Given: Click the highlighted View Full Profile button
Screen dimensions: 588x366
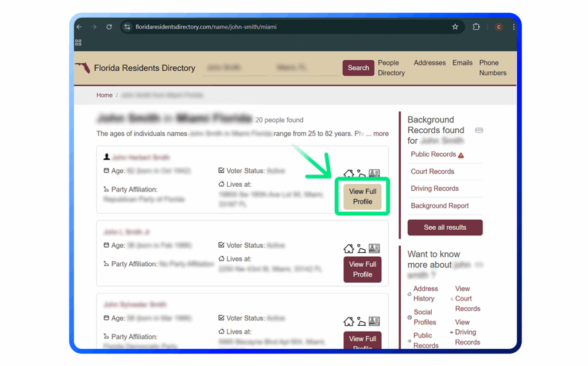Looking at the screenshot, I should pos(362,197).
